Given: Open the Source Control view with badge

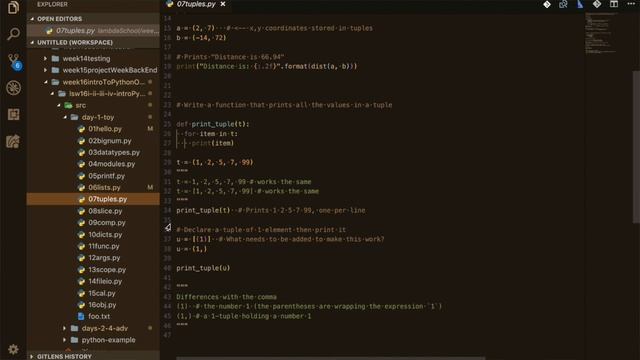Looking at the screenshot, I should (14, 61).
